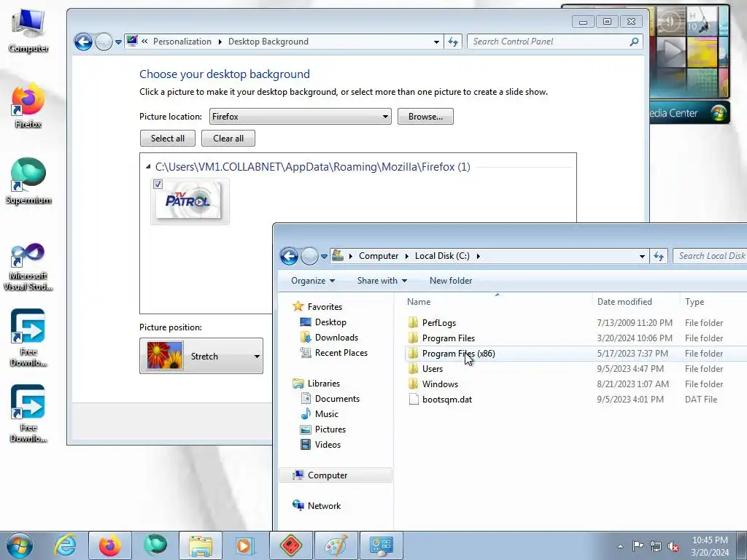Click New folder in Explorer toolbar
747x560 pixels.
(451, 281)
